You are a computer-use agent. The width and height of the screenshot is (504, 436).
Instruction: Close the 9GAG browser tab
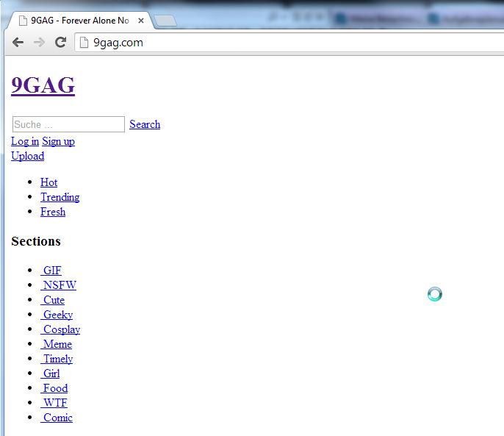[x=141, y=21]
